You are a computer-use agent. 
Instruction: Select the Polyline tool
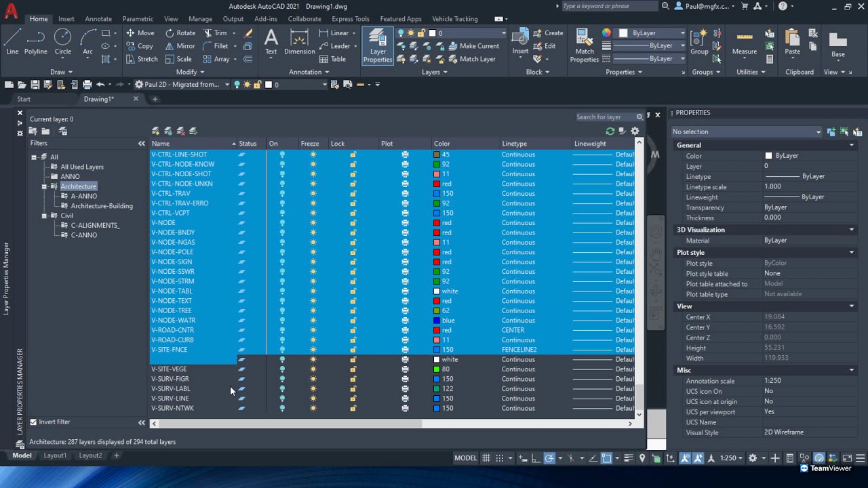coord(36,42)
